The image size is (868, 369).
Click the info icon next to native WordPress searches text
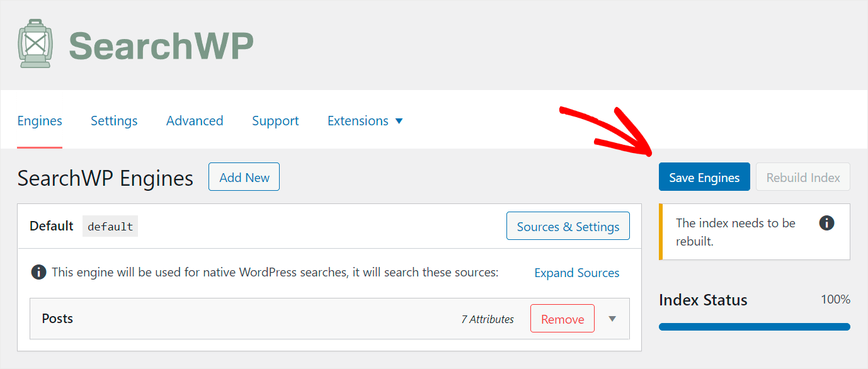click(x=38, y=273)
